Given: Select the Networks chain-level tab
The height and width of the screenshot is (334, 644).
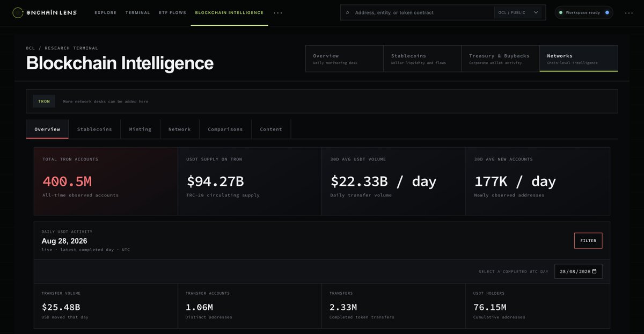Looking at the screenshot, I should [x=579, y=59].
